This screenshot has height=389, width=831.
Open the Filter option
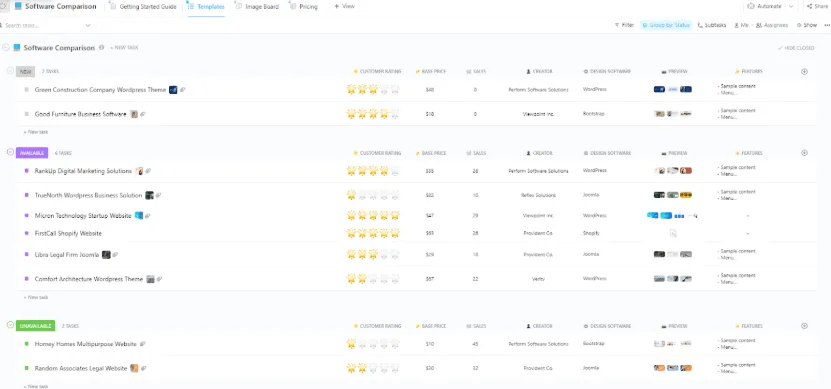click(x=624, y=25)
